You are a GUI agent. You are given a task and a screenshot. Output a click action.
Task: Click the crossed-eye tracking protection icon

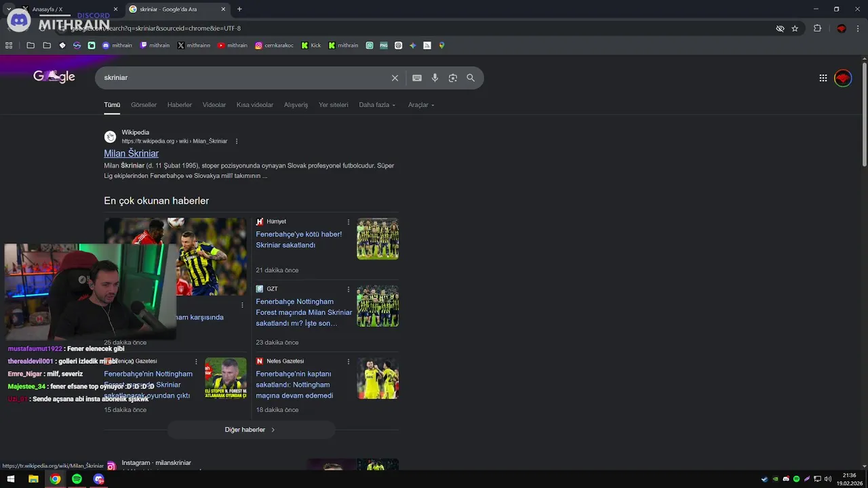click(x=780, y=28)
